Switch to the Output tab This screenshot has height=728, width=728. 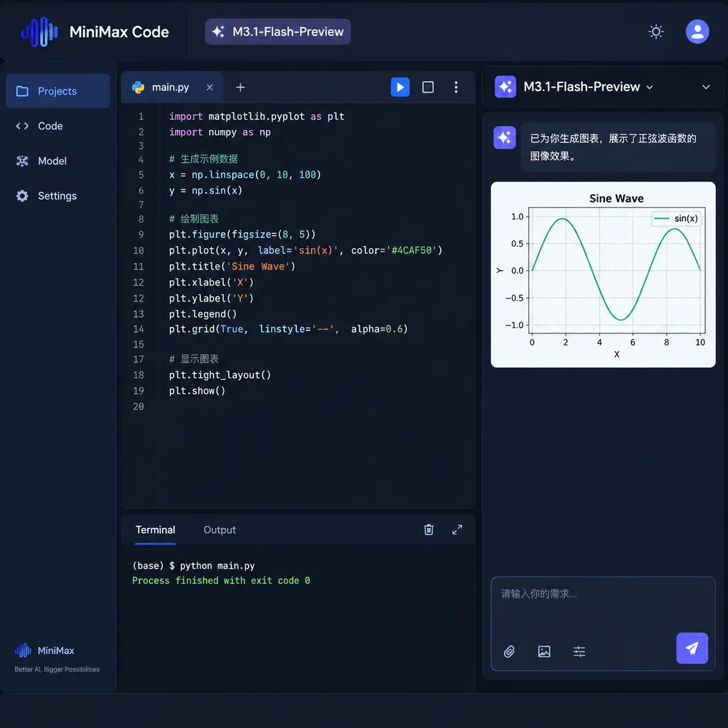(219, 530)
